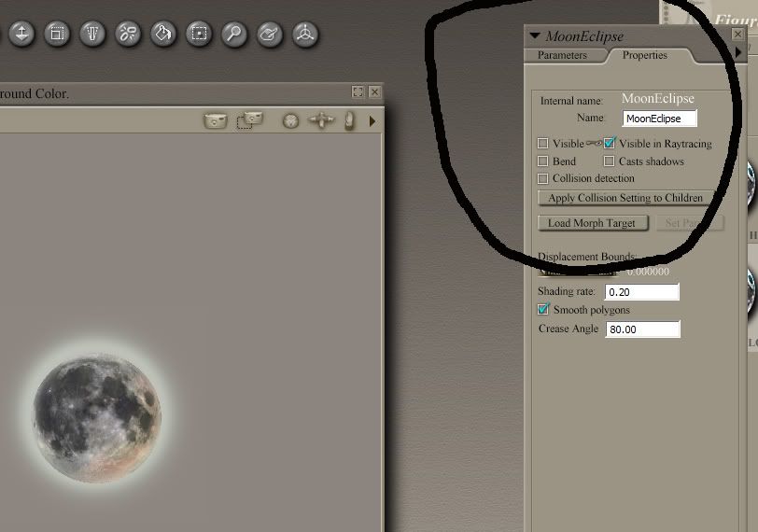The height and width of the screenshot is (532, 758).
Task: Click the Crease Angle input field
Action: tap(642, 329)
